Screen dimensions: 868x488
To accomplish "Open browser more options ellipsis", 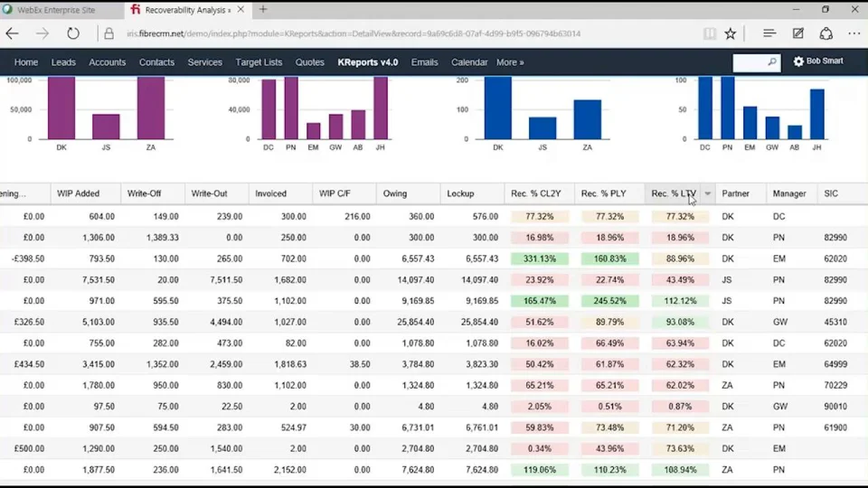I will point(854,33).
